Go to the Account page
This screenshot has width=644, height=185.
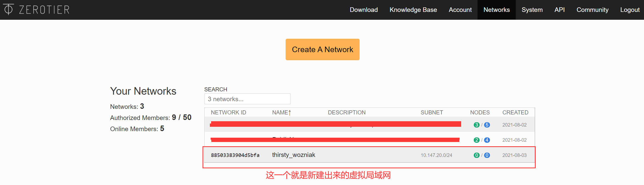pyautogui.click(x=460, y=10)
